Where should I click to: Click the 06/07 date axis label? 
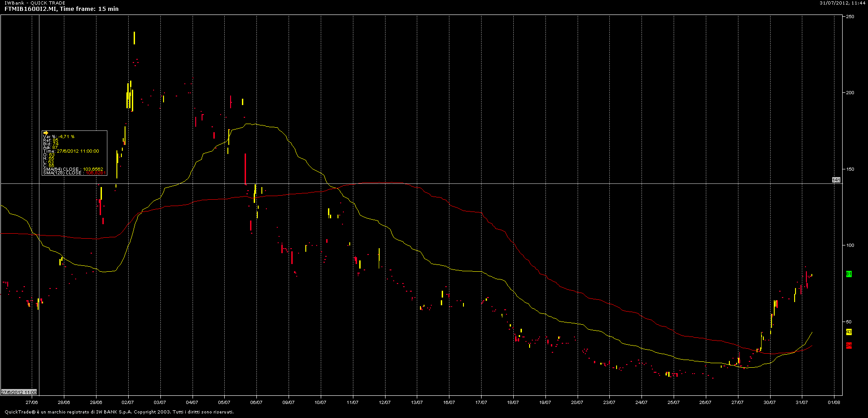pyautogui.click(x=256, y=402)
